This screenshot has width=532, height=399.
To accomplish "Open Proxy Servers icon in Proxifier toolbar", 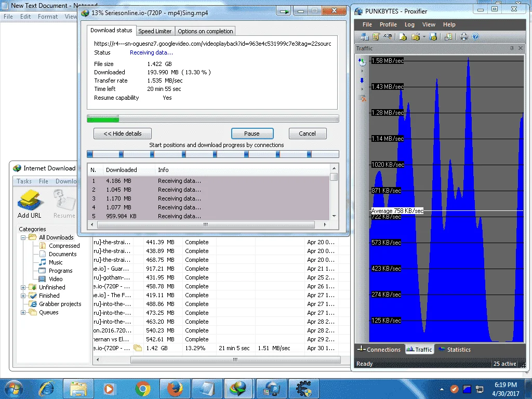I will [x=365, y=37].
